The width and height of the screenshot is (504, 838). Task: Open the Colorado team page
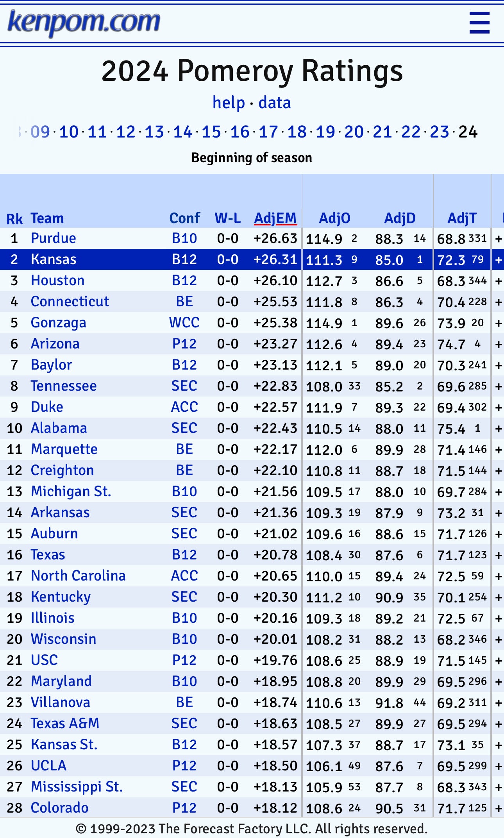coord(59,808)
